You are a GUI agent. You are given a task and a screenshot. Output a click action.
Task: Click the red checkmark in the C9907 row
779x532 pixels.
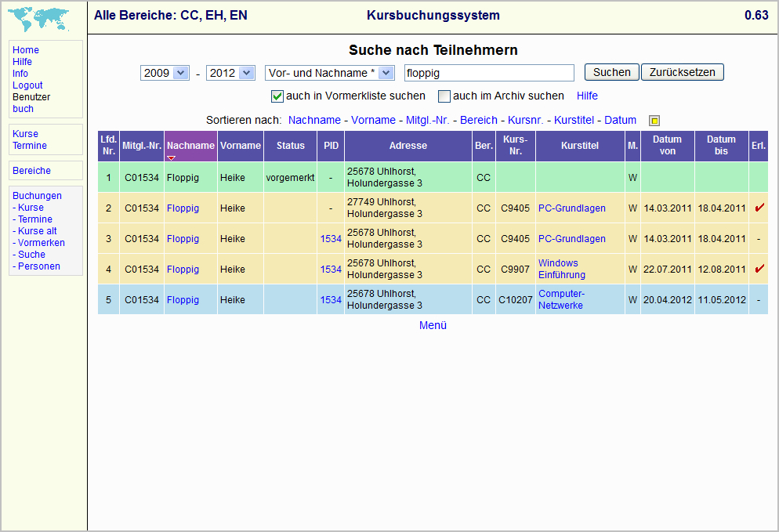759,269
